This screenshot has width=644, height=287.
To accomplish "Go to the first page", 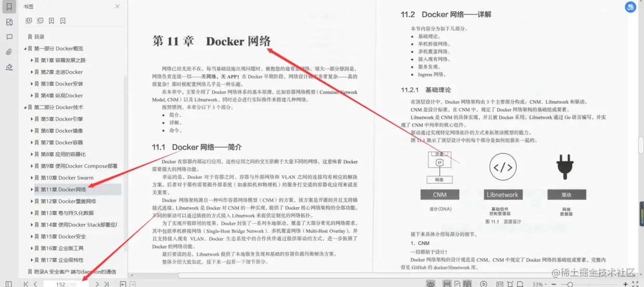I will 26,284.
